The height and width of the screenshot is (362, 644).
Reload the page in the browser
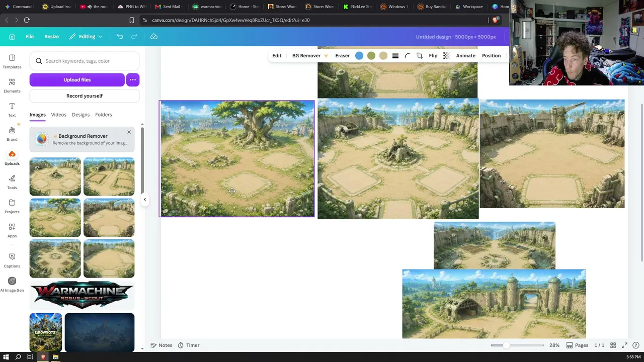[x=27, y=20]
